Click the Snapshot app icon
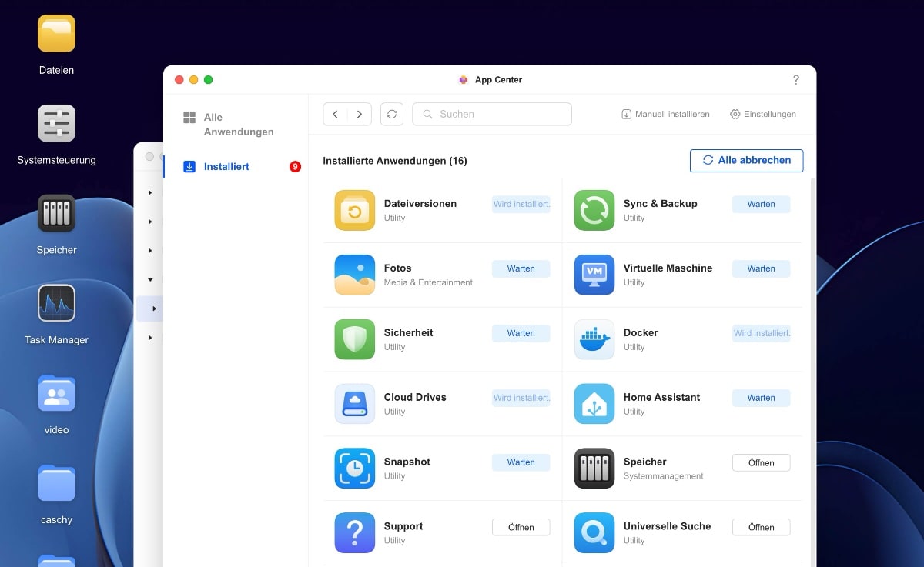This screenshot has height=567, width=924. pyautogui.click(x=354, y=469)
